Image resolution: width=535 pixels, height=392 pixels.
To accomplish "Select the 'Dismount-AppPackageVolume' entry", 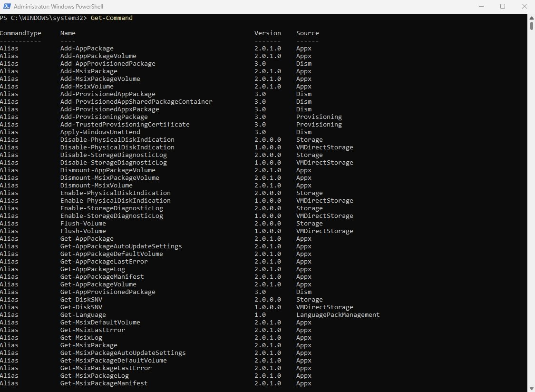I will [108, 170].
